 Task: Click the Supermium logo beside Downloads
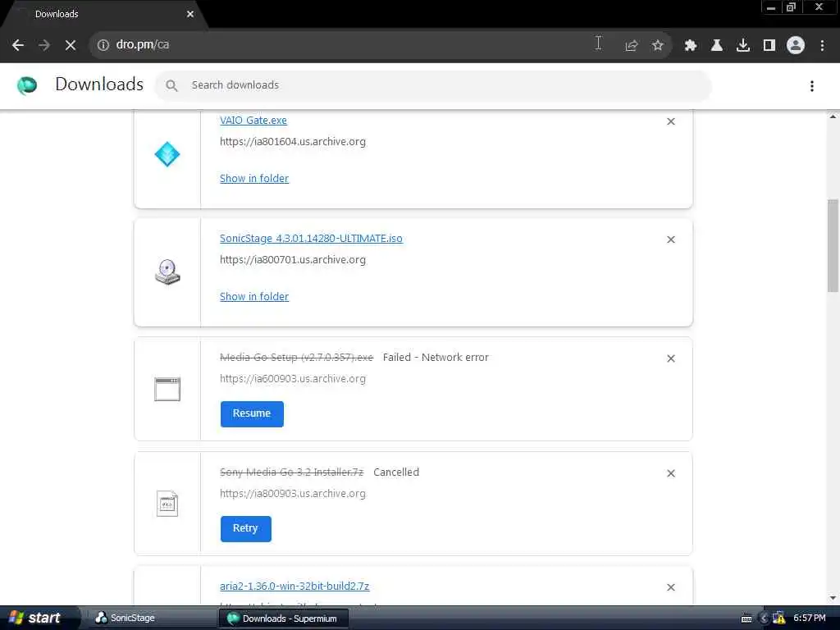27,85
